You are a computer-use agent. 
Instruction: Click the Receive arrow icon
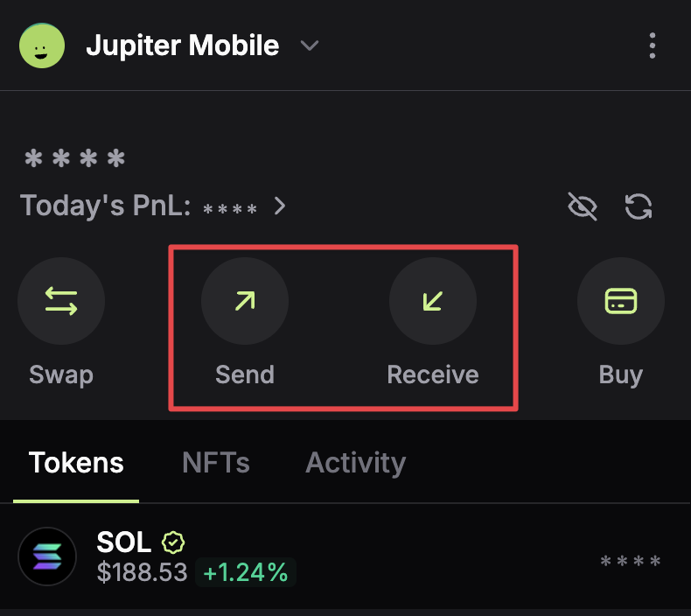(x=433, y=302)
